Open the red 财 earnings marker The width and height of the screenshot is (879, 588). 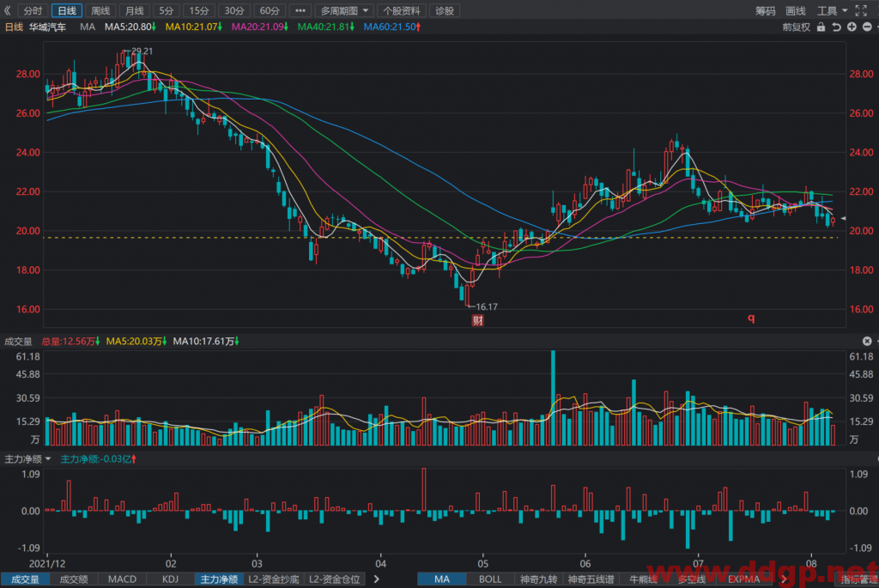click(x=477, y=320)
